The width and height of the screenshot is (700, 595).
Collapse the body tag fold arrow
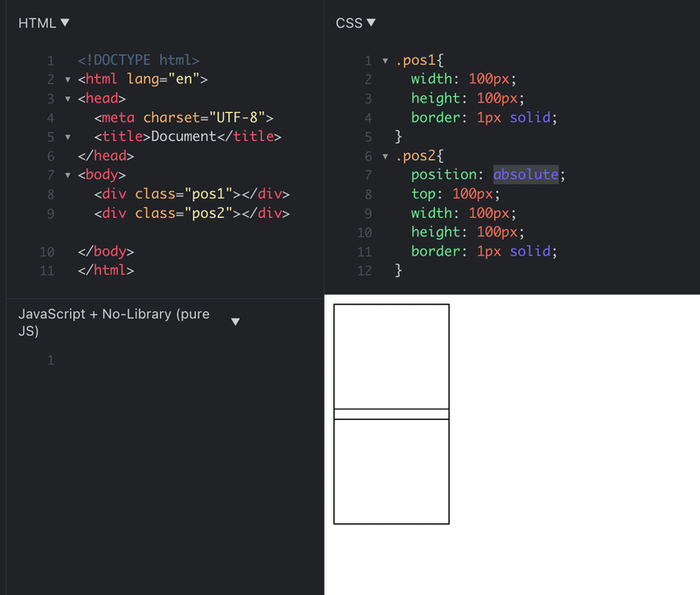coord(68,175)
